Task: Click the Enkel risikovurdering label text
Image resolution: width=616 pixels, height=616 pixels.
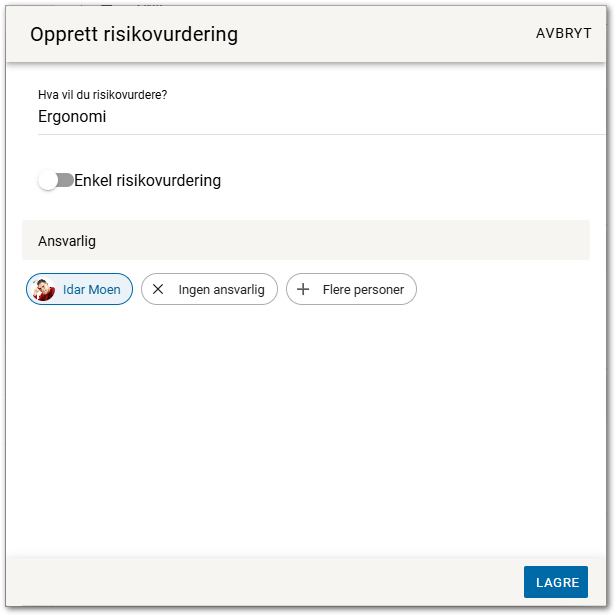Action: click(x=147, y=181)
